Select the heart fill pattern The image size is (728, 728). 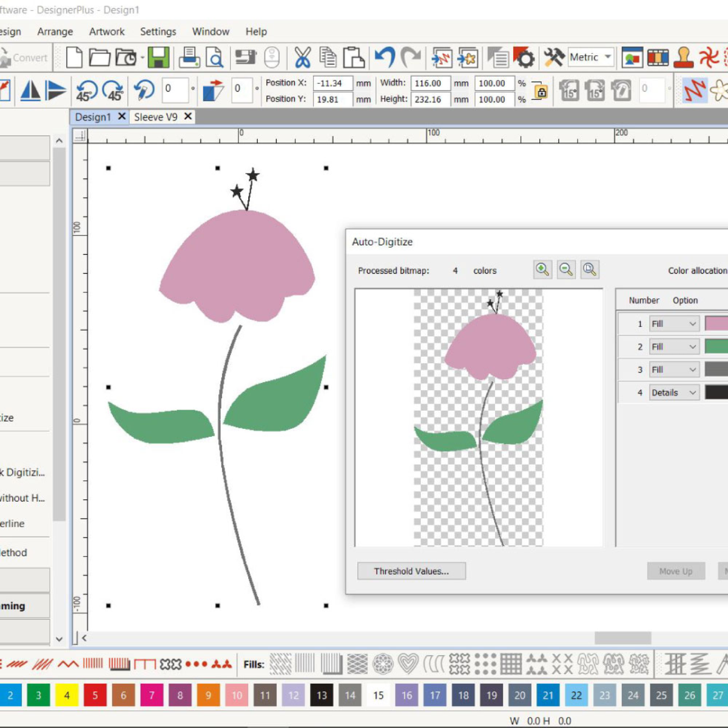tap(408, 664)
